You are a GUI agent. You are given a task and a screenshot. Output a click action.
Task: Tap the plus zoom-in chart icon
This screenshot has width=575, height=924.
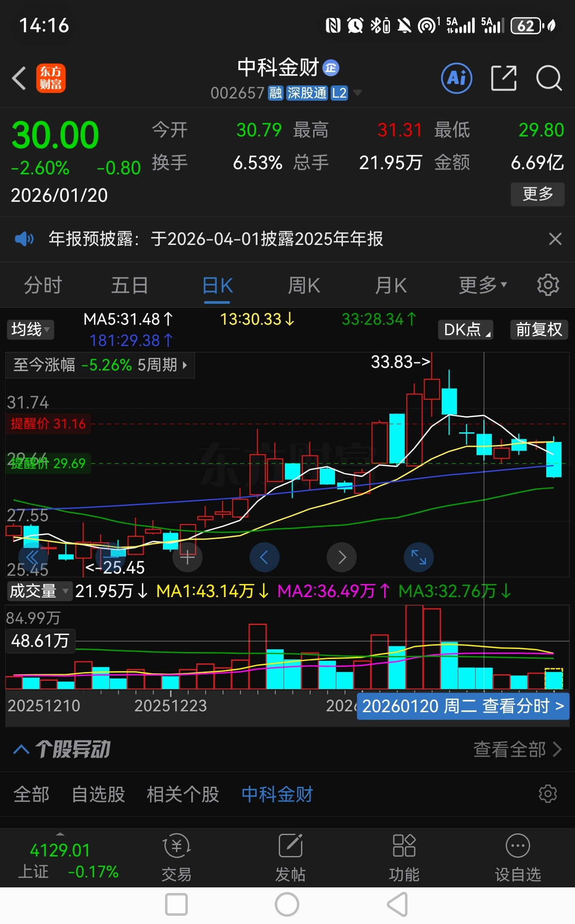187,557
